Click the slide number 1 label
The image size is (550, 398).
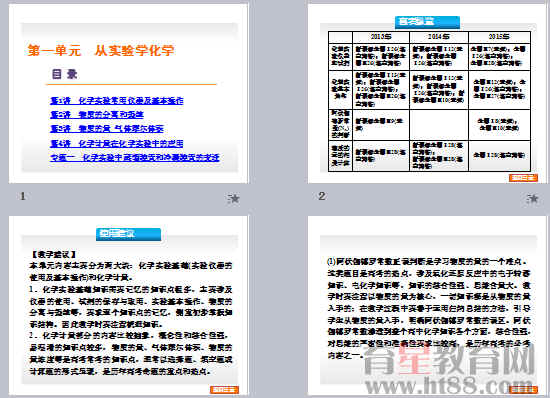coord(23,196)
